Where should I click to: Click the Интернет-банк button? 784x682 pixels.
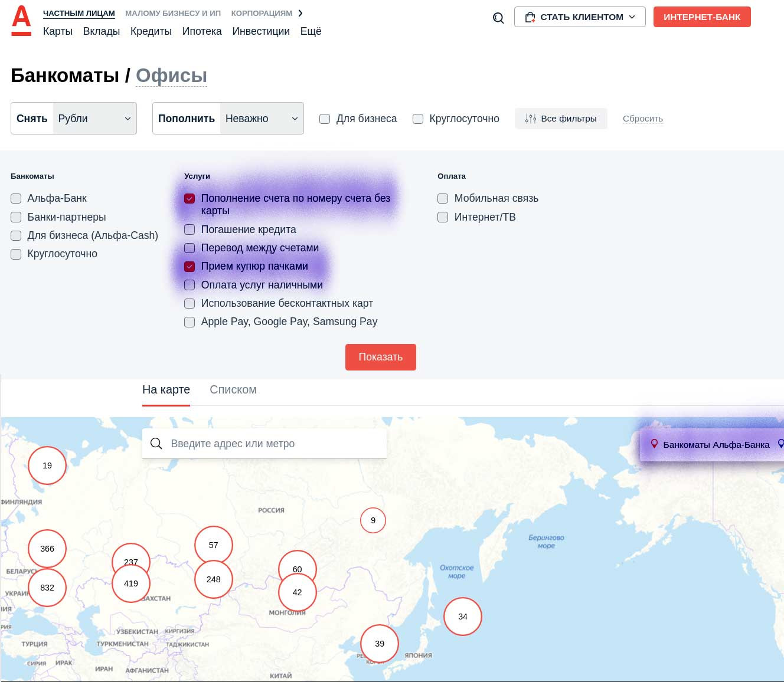(x=702, y=17)
